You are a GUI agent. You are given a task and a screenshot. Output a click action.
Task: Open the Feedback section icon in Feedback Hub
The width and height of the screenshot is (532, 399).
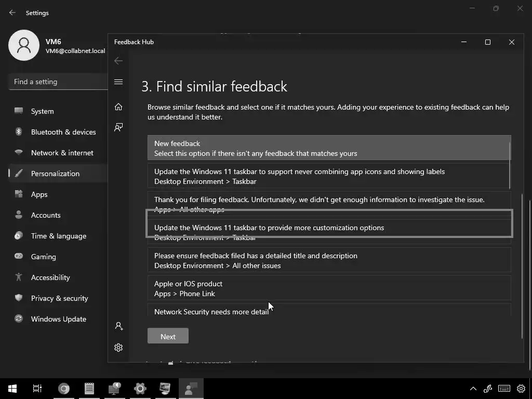click(118, 128)
